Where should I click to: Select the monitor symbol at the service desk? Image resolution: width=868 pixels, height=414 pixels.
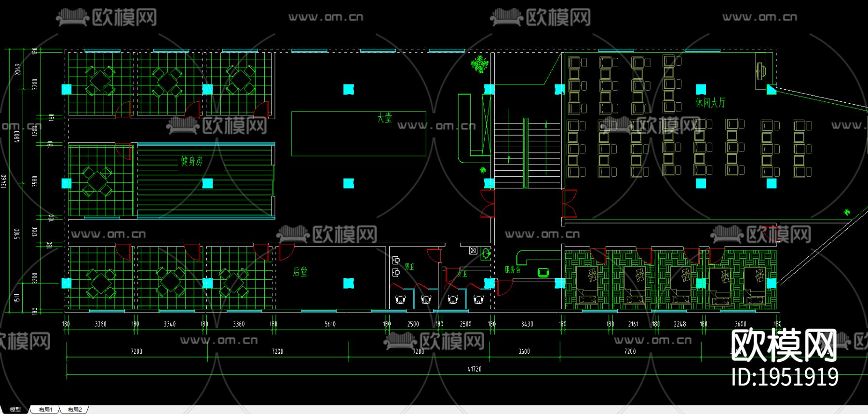click(543, 273)
